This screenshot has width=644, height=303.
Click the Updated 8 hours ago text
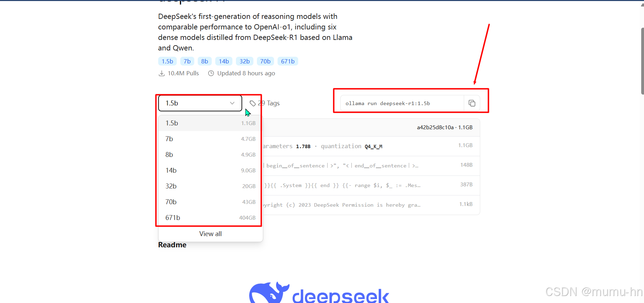pos(246,73)
